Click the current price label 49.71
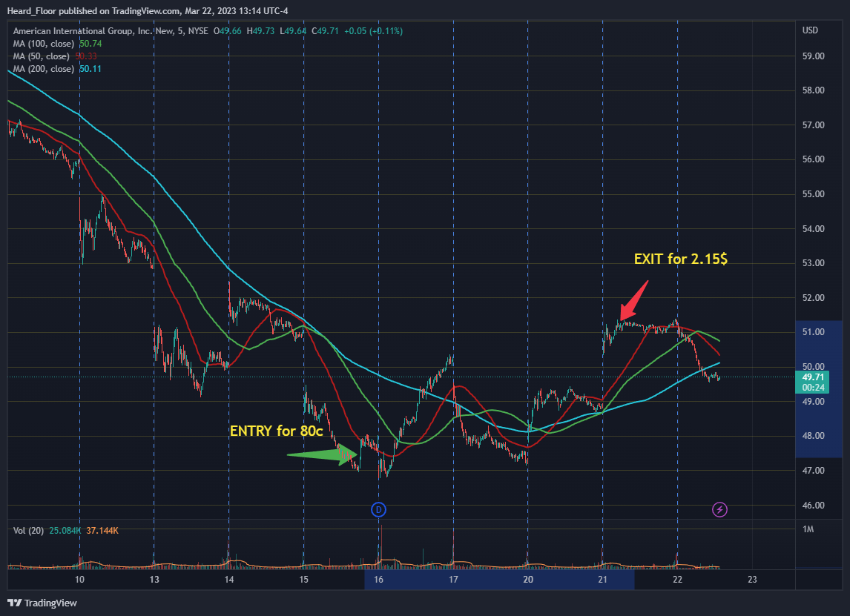This screenshot has width=850, height=616. (813, 377)
